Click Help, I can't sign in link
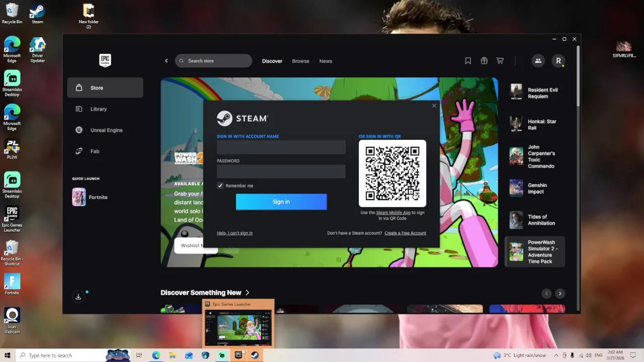Screen dimensions: 644x362 (x=234, y=233)
